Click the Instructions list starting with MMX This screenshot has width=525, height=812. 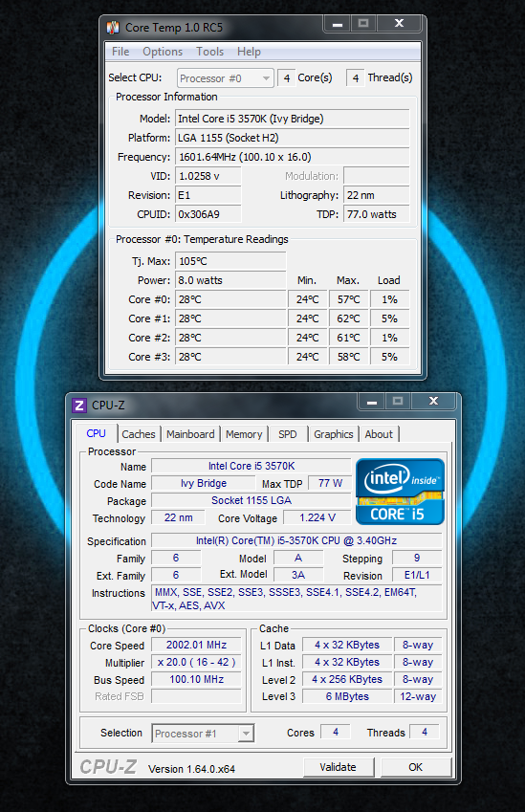coord(296,599)
